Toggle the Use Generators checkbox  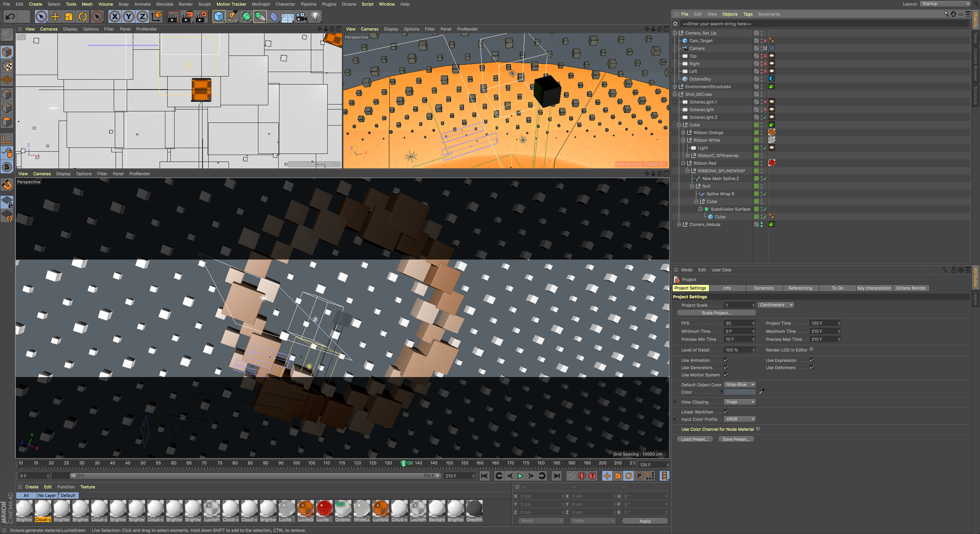726,367
